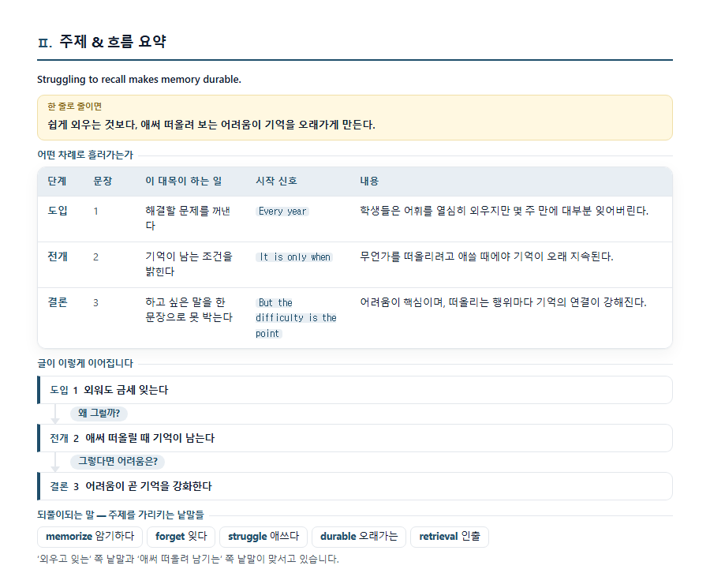710x588 pixels.
Task: Click the '전개' cell in the table
Action: coord(58,257)
